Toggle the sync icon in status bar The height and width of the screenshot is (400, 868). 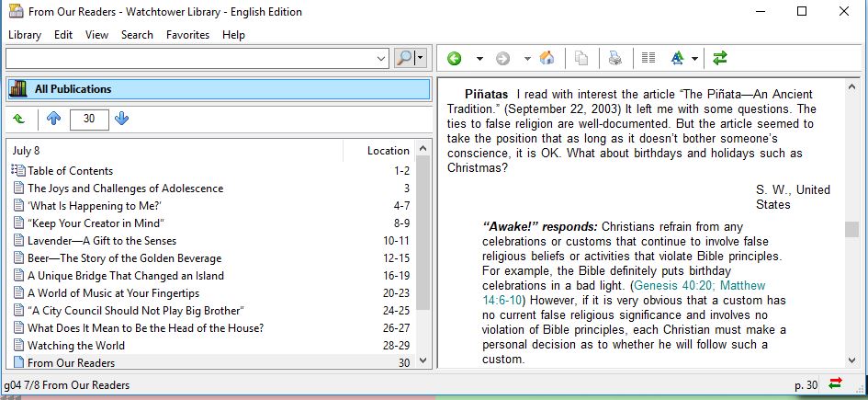coord(836,384)
